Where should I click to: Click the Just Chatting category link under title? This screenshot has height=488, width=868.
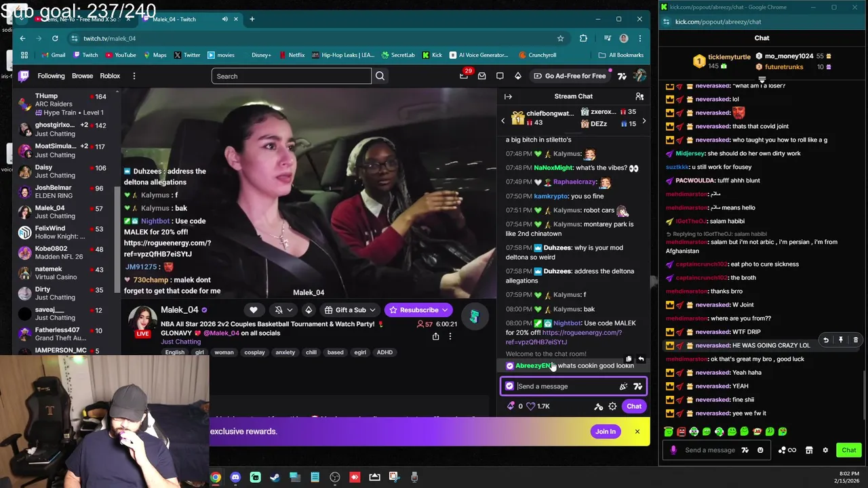180,342
